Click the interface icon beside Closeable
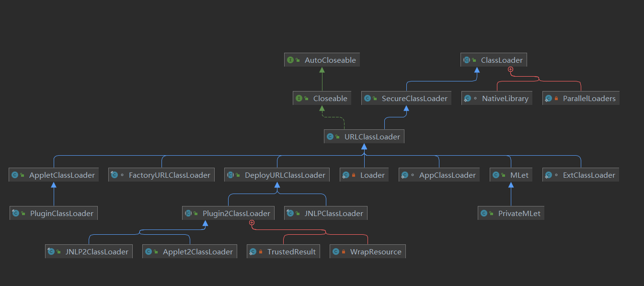 [299, 98]
